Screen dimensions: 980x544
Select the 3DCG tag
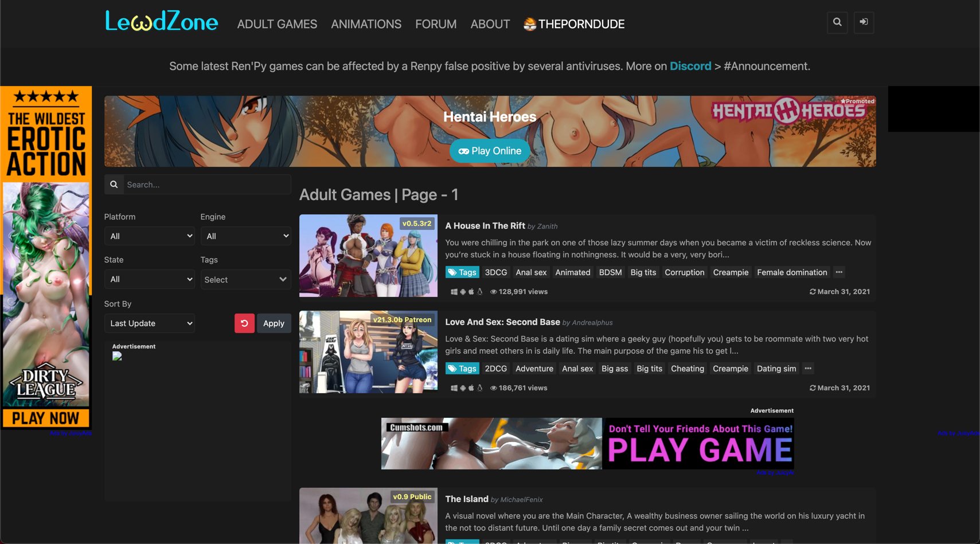495,272
